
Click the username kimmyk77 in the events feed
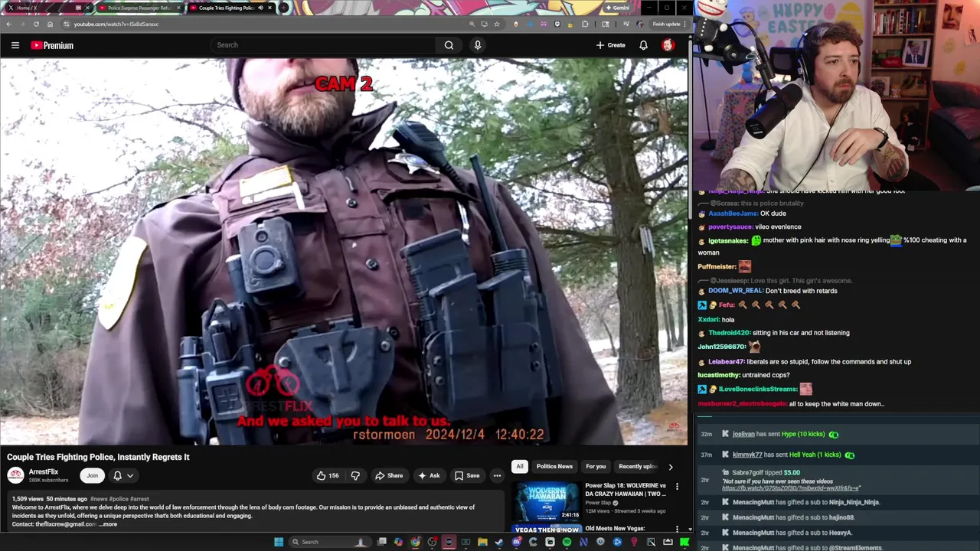click(x=747, y=455)
